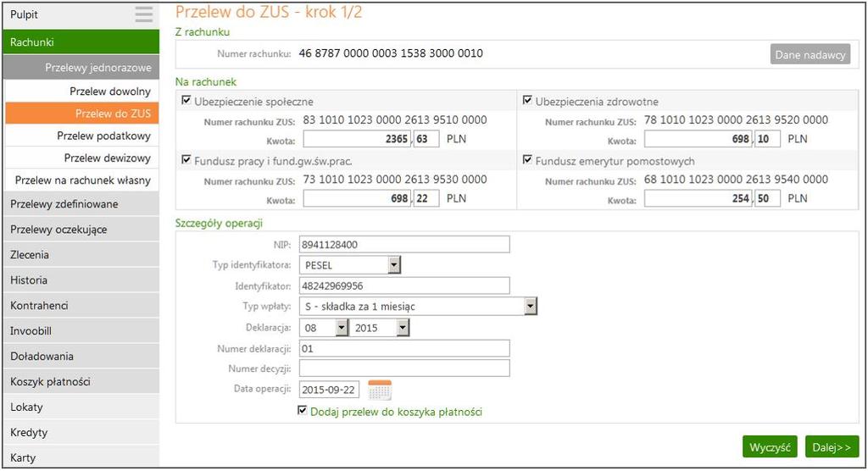The width and height of the screenshot is (868, 471).
Task: Toggle Ubezpieczenia zdrowotne checkbox
Action: 527,101
